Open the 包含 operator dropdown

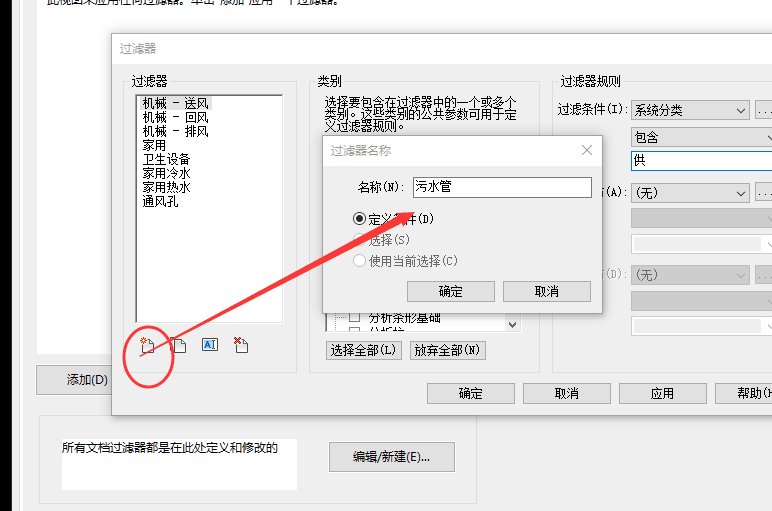point(702,137)
